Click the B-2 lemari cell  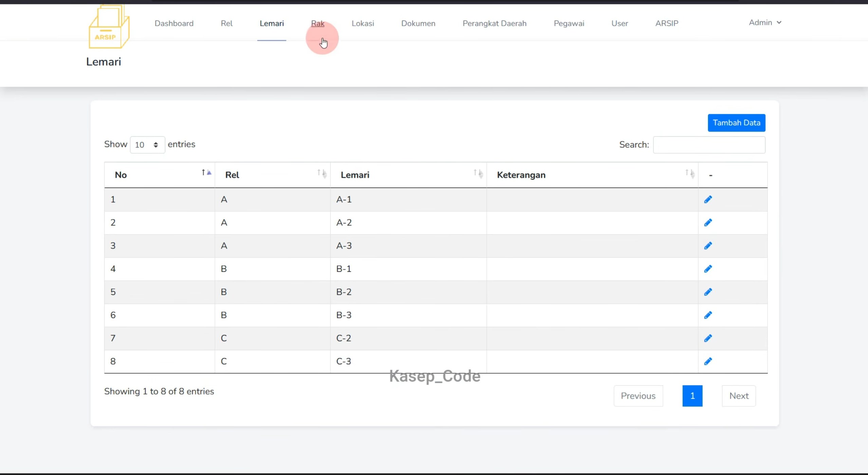[408, 292]
